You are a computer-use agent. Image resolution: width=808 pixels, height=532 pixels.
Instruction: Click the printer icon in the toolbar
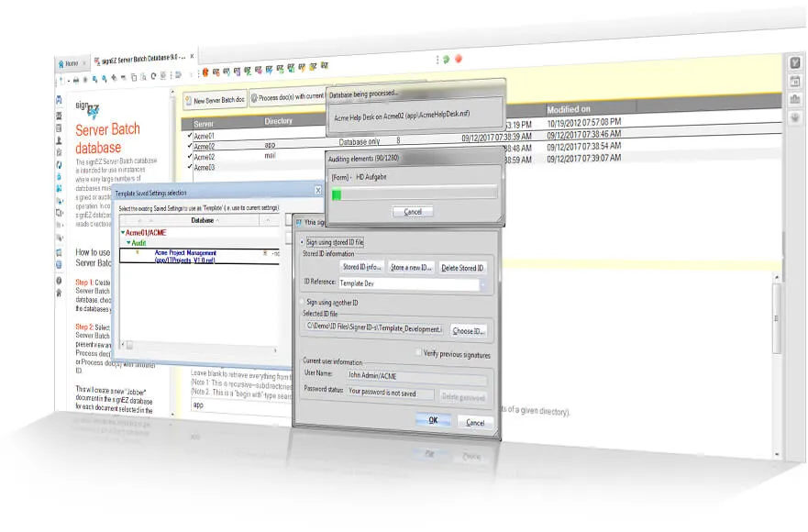click(76, 80)
